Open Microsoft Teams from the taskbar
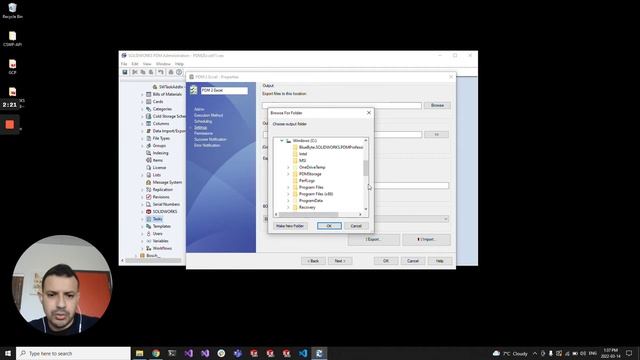This screenshot has width=640, height=360. (x=238, y=353)
